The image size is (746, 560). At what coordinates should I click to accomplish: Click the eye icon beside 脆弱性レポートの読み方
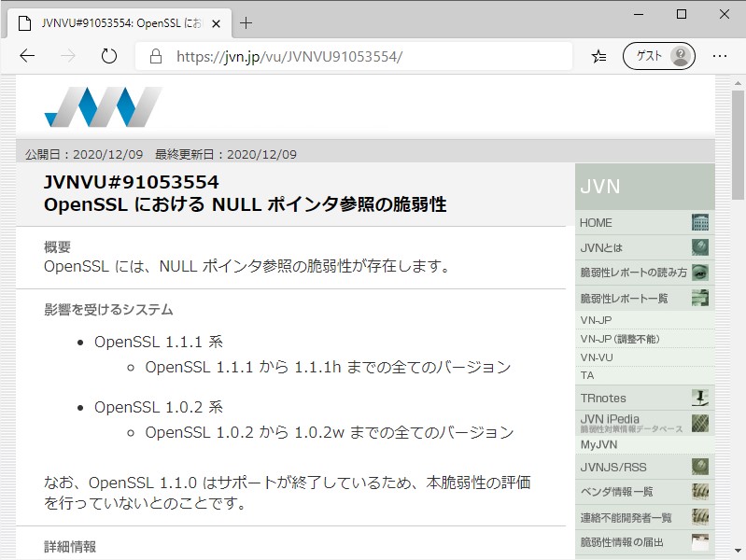pos(700,273)
